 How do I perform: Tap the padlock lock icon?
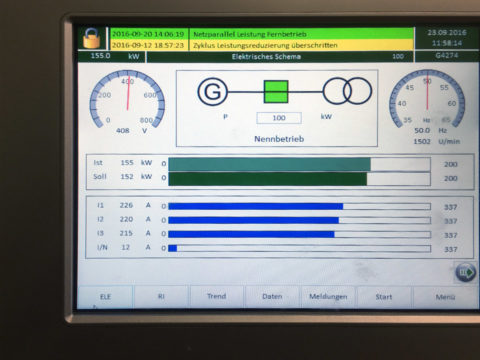click(x=91, y=39)
